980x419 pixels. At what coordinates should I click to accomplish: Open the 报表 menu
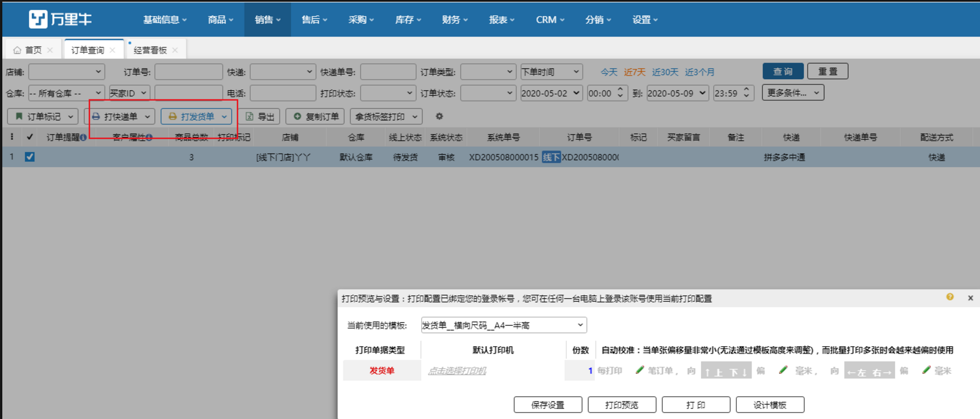click(x=502, y=20)
